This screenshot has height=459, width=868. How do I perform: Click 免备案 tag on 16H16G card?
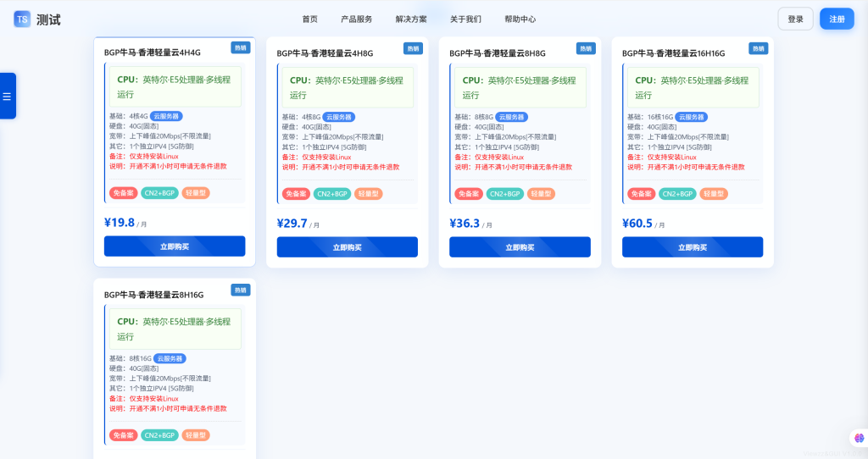click(x=642, y=194)
